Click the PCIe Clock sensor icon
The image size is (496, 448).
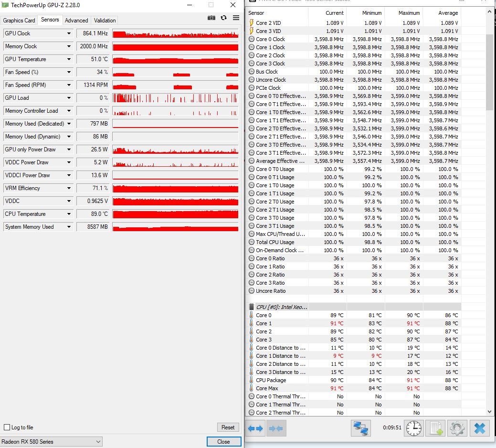tap(252, 88)
